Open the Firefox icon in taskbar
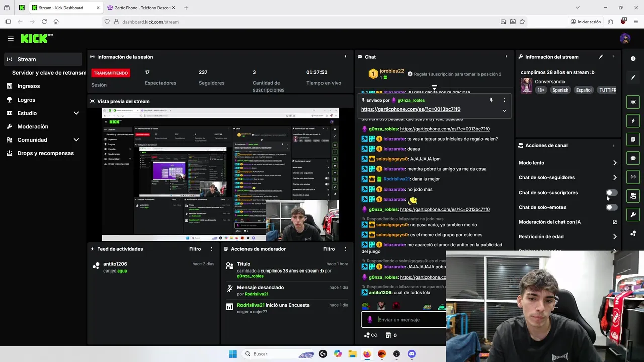 367,354
